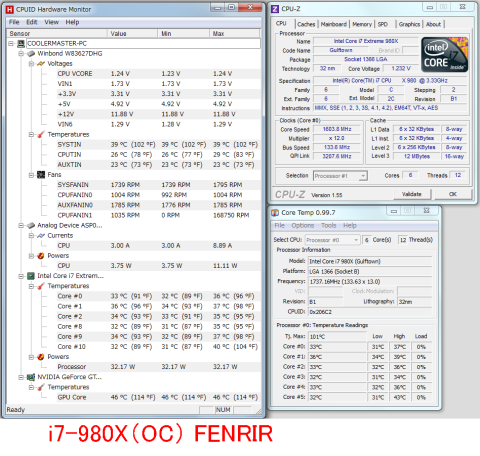Click the NVIDIA Temperatures thermometer icon
Viewport: 480px width, 456px height.
(41, 387)
